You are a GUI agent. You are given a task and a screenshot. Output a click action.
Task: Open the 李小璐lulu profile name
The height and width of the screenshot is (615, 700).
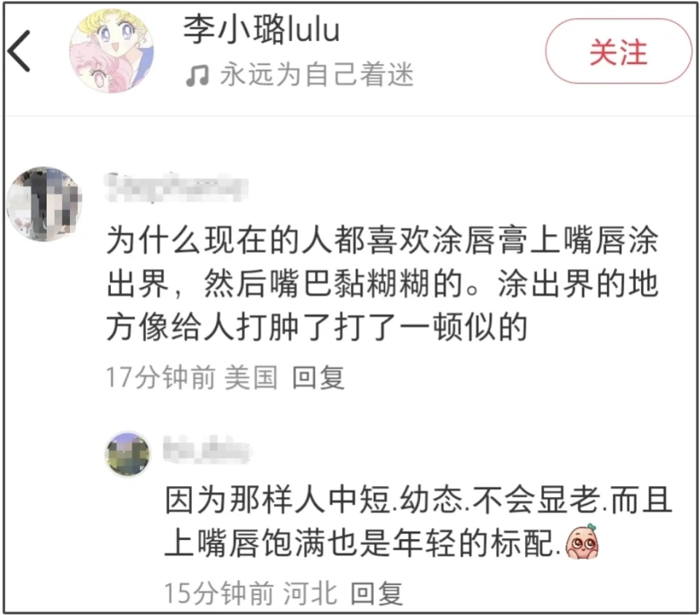click(262, 29)
